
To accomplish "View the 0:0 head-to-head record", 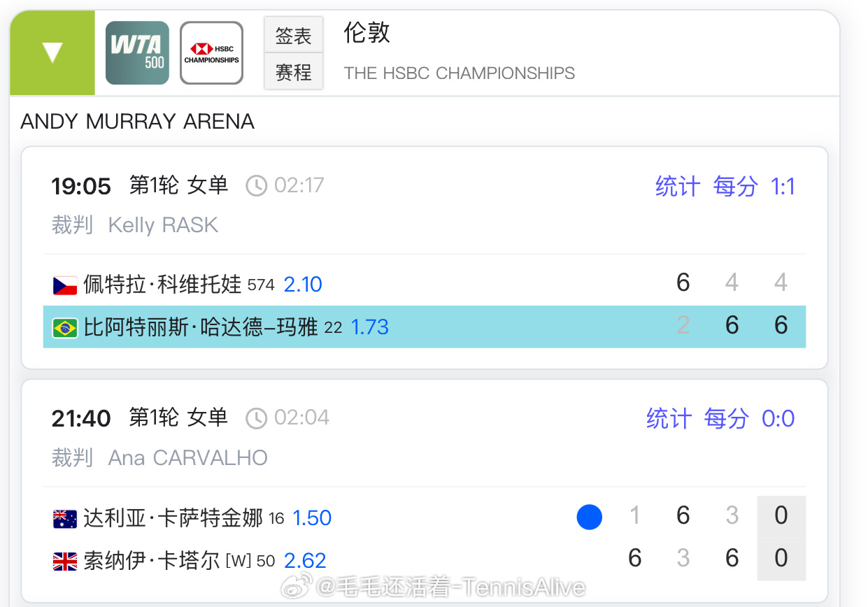I will pos(778,419).
